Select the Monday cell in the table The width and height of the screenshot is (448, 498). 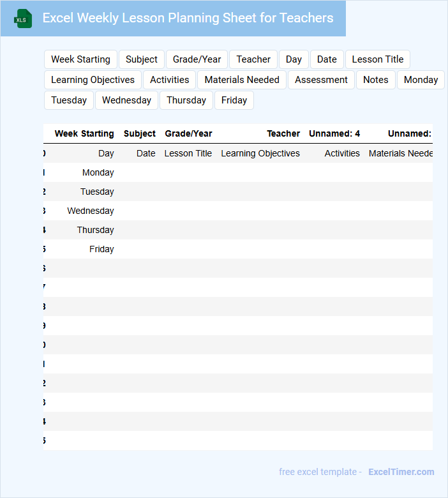click(x=98, y=172)
